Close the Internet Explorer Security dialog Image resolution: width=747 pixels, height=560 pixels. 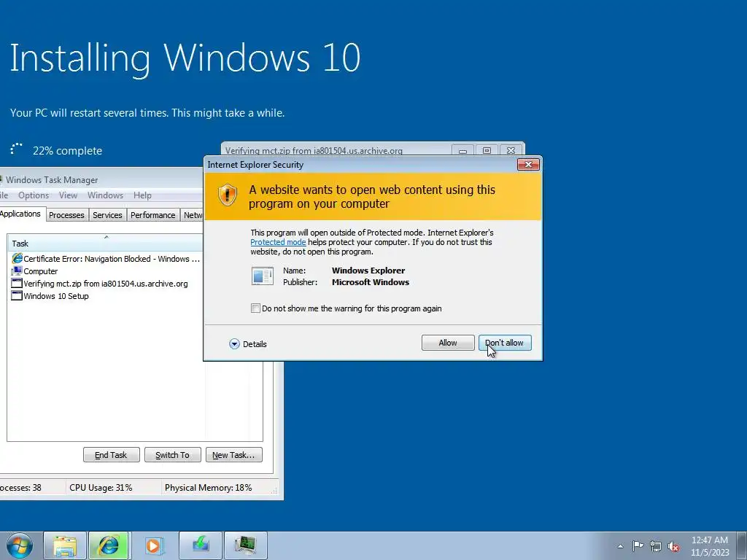528,165
